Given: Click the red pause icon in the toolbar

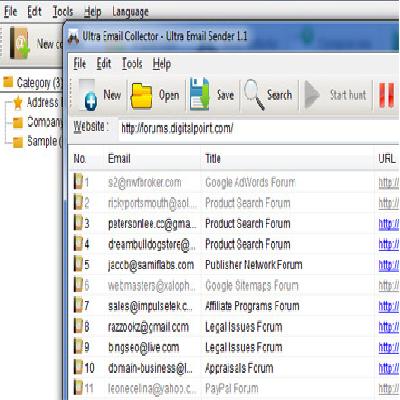Looking at the screenshot, I should coord(386,95).
